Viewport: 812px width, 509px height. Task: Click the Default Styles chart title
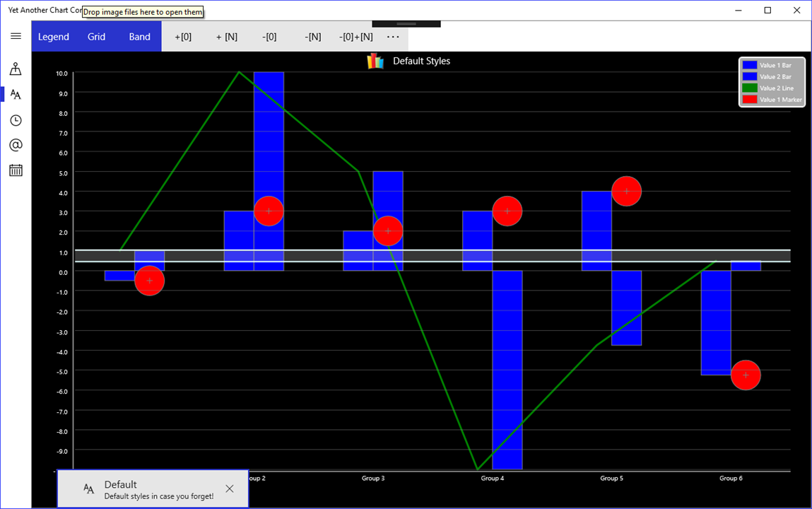421,61
